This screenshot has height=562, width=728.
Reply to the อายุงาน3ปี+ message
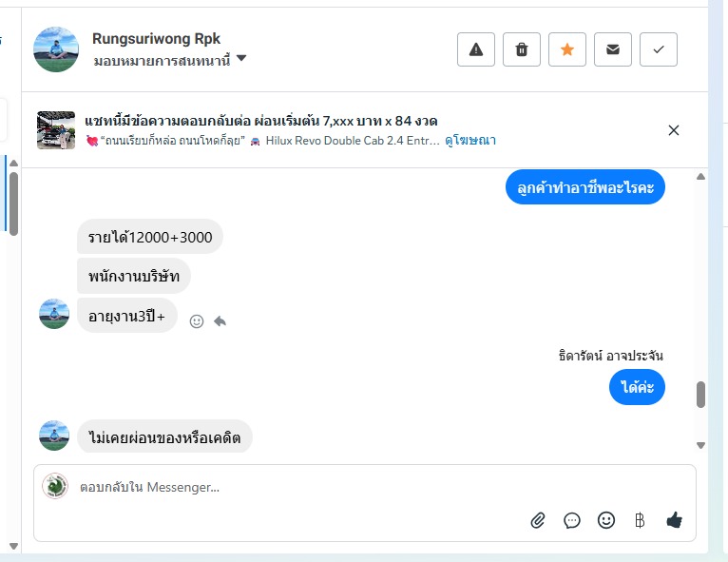coord(220,321)
